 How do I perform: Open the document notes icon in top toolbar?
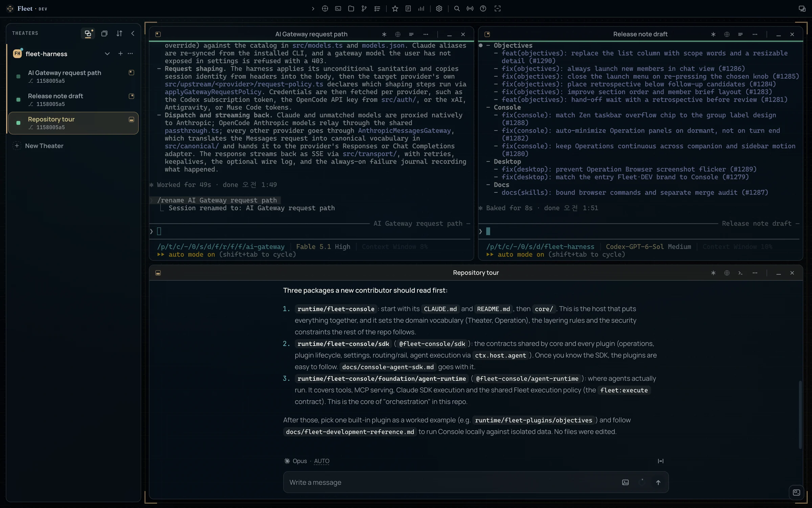coord(408,9)
